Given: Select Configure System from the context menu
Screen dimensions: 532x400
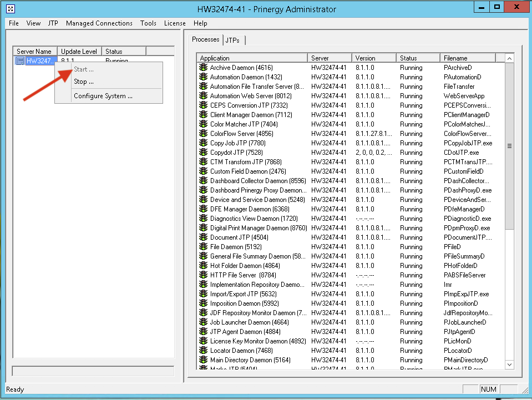Looking at the screenshot, I should click(103, 96).
